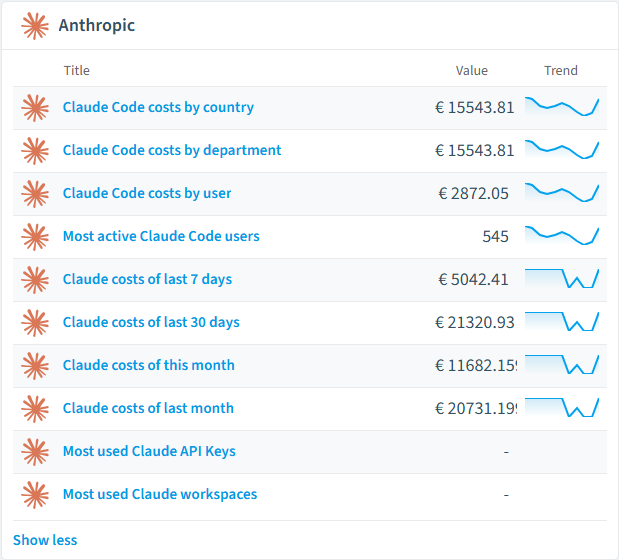
Task: Click the icon beside Claude Code costs by country
Action: 35,108
